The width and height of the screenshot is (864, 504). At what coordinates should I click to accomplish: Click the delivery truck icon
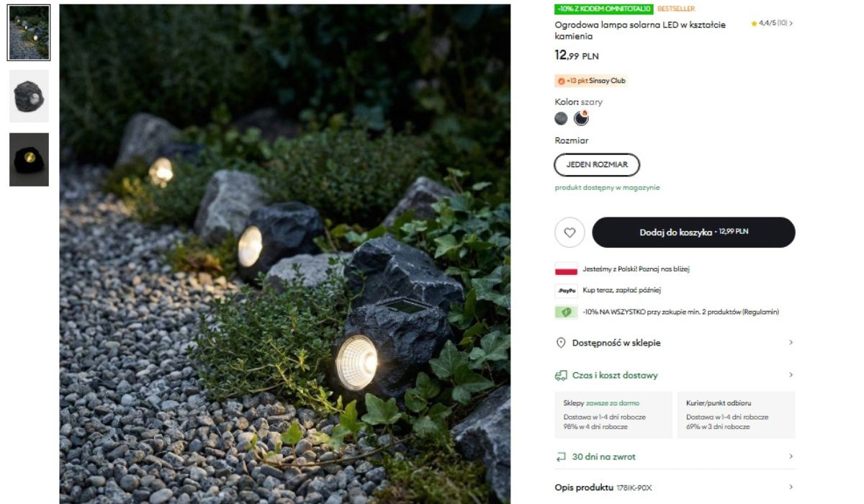coord(561,375)
